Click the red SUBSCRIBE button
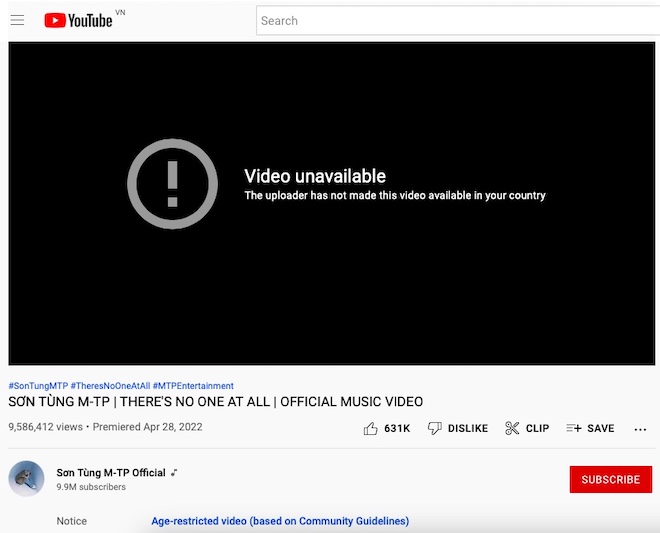The image size is (660, 533). (x=611, y=480)
